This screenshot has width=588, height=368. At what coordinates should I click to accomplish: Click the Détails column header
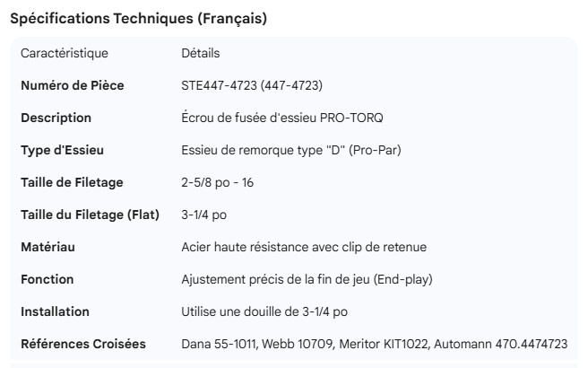[201, 53]
